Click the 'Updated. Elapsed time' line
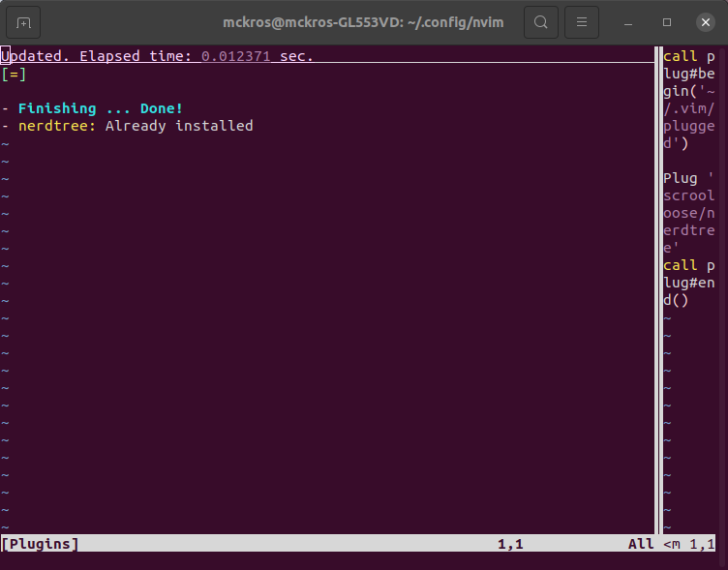The height and width of the screenshot is (570, 728). (157, 56)
